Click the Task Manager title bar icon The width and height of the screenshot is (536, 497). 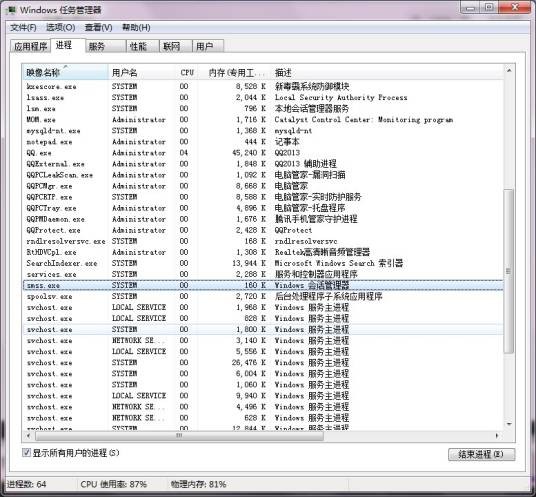point(11,10)
